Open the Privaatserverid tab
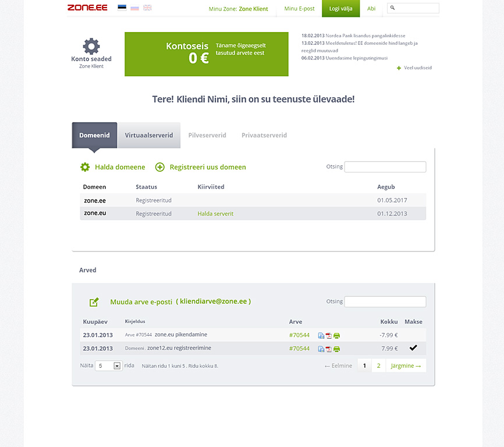Viewport: 504px width, 447px height. click(264, 135)
